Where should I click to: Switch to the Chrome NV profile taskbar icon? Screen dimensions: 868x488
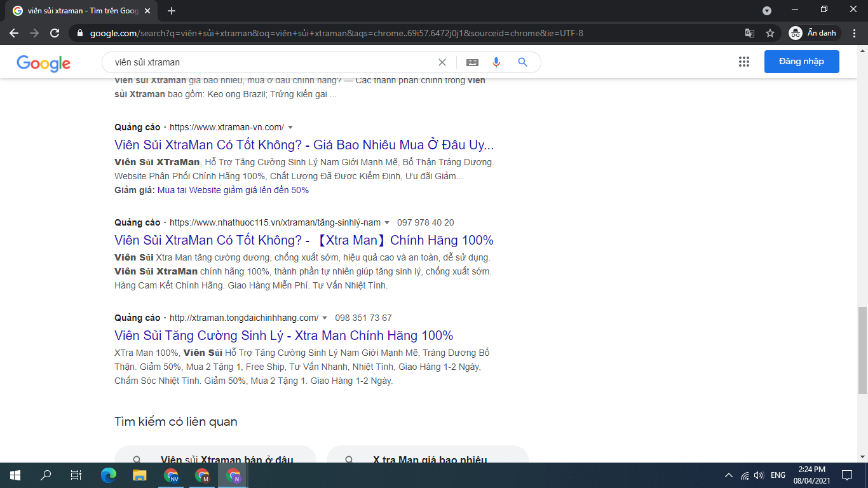[x=171, y=475]
